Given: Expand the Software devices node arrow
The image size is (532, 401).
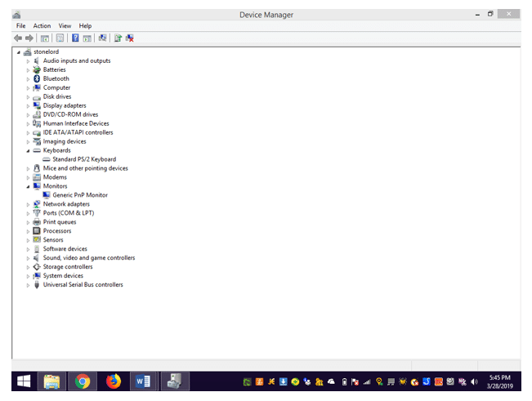Looking at the screenshot, I should click(28, 249).
